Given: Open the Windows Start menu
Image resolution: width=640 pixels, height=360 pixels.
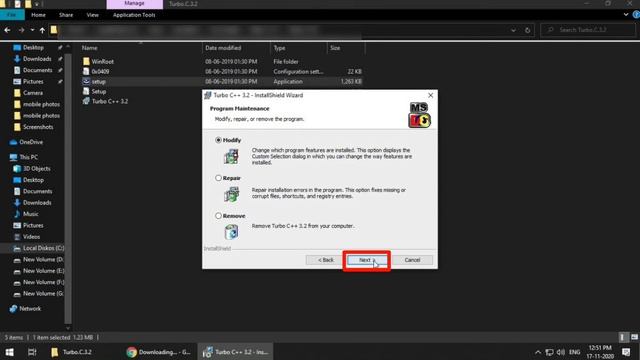Looking at the screenshot, I should [x=9, y=352].
